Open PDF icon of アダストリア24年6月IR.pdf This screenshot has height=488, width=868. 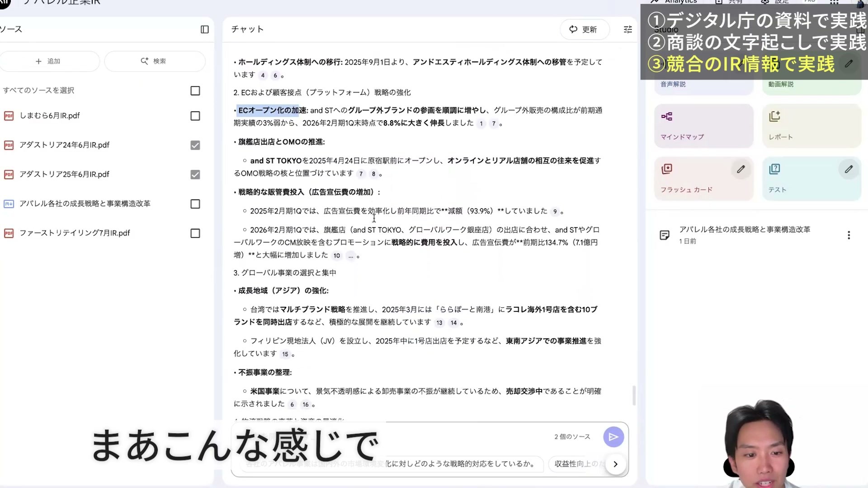(x=9, y=145)
